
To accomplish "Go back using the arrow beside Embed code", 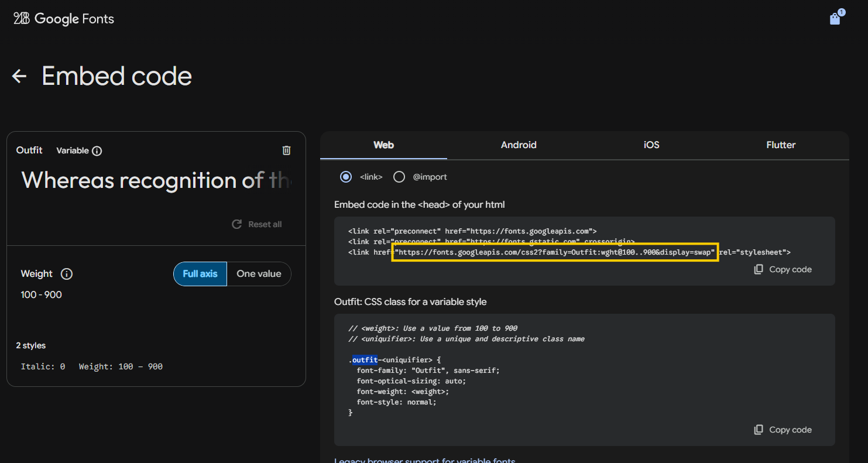I will coord(19,76).
